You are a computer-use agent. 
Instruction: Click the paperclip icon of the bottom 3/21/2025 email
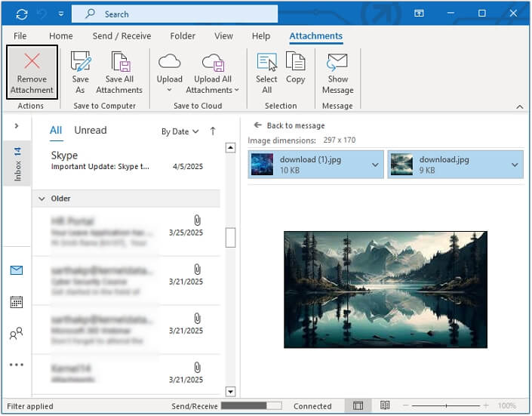pos(197,368)
